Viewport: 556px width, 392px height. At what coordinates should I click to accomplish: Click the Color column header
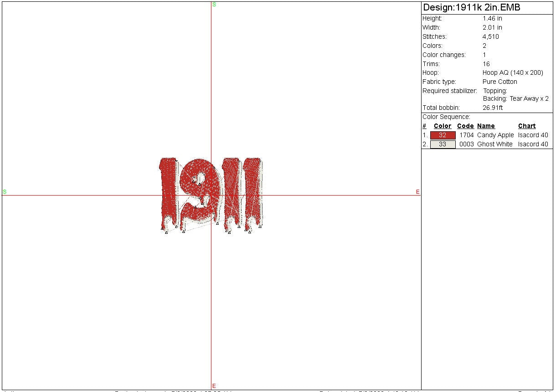[442, 126]
